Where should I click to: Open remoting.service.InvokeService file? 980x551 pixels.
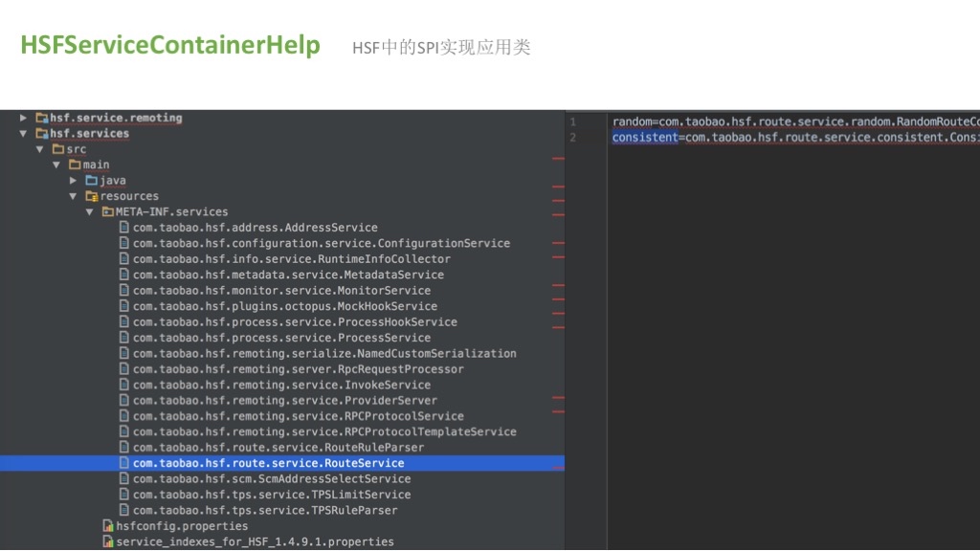(x=281, y=385)
